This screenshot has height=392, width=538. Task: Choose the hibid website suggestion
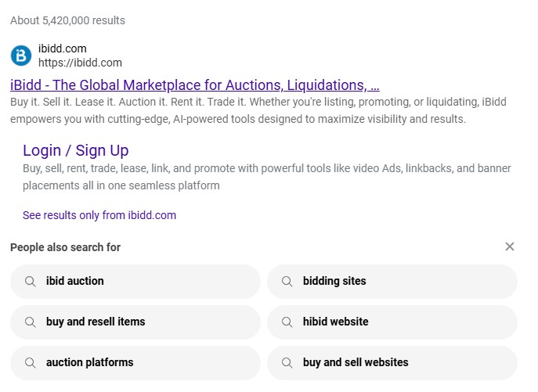coord(335,322)
